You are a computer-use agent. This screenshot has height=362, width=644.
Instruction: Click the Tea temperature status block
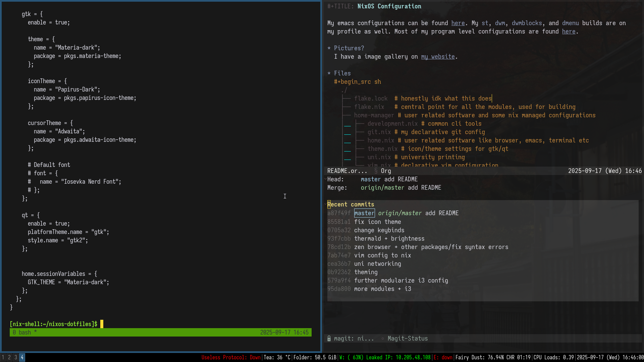pyautogui.click(x=277, y=357)
